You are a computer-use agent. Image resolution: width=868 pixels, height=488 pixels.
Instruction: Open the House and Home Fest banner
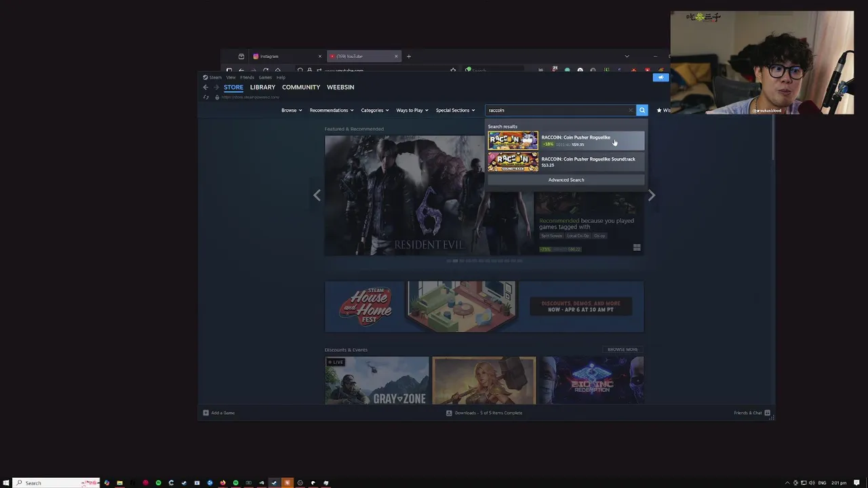(484, 307)
